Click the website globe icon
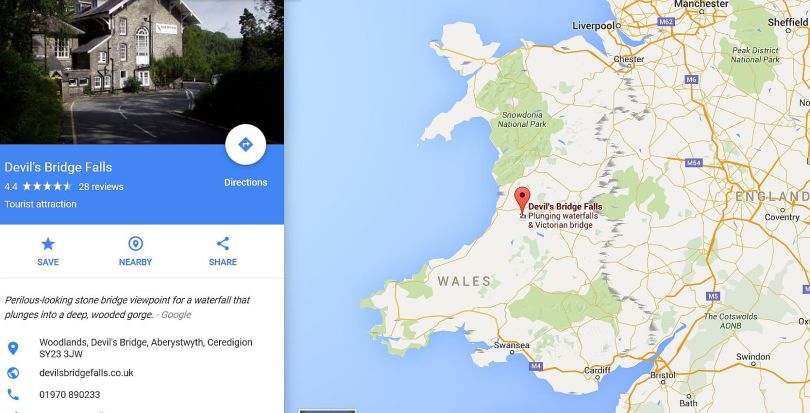This screenshot has height=413, width=810. pos(13,373)
